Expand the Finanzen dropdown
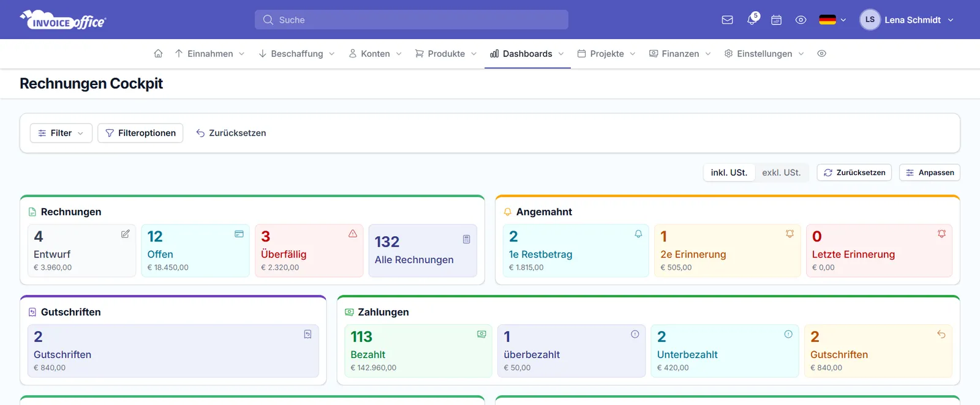Screen dimensions: 980x405 (x=680, y=54)
